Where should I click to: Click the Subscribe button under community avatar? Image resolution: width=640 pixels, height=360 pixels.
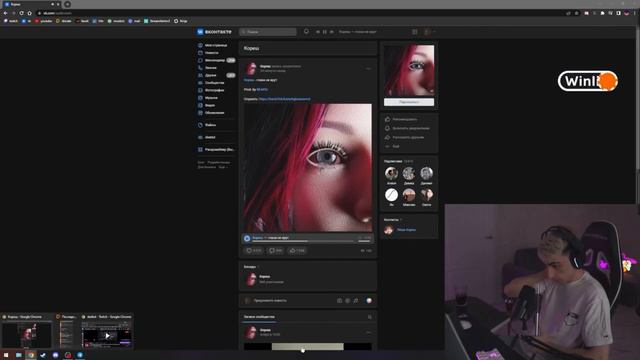(x=409, y=102)
